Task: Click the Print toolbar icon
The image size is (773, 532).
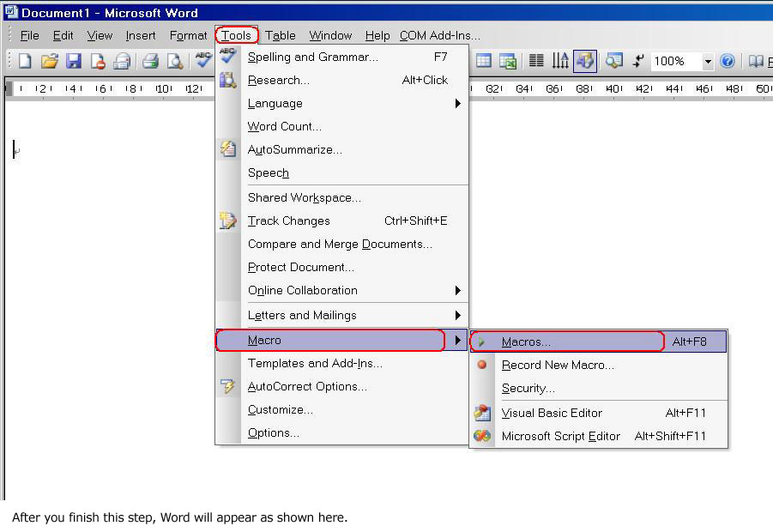Action: click(150, 61)
